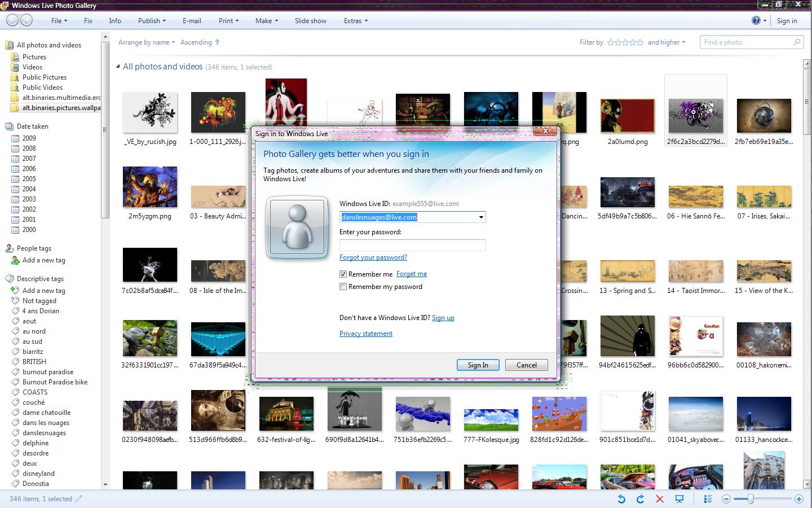This screenshot has width=812, height=508.
Task: Zoom in thumbnails with plus icon
Action: (x=798, y=499)
